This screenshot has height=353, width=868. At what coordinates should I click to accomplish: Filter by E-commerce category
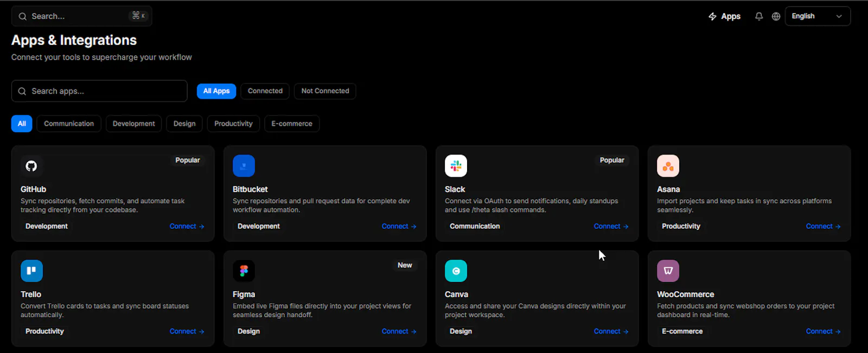[x=292, y=124]
